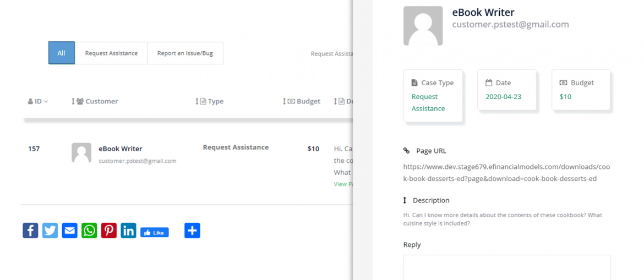Viewport: 644px width, 280px height.
Task: Sort by the Customer column header
Action: pos(97,101)
